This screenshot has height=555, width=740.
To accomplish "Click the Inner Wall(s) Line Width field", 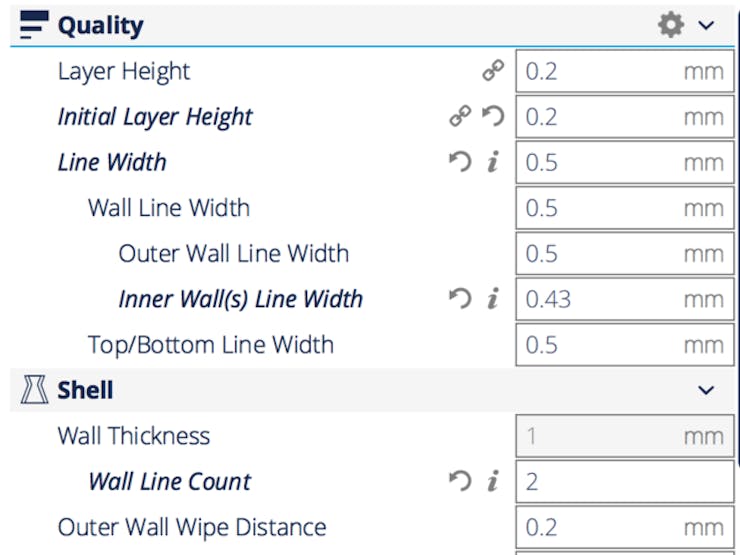I will [x=625, y=299].
